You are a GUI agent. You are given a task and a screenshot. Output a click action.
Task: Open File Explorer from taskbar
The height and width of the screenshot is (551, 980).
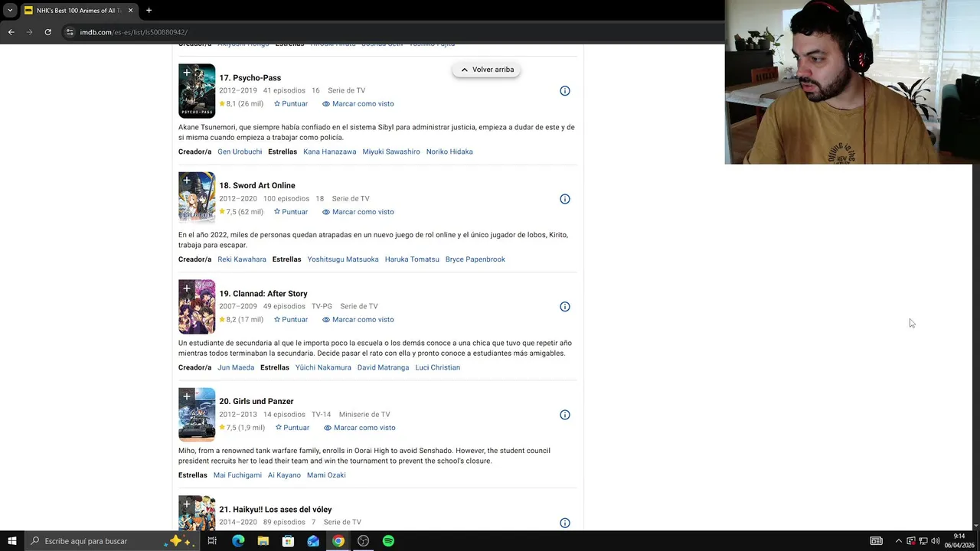point(263,541)
